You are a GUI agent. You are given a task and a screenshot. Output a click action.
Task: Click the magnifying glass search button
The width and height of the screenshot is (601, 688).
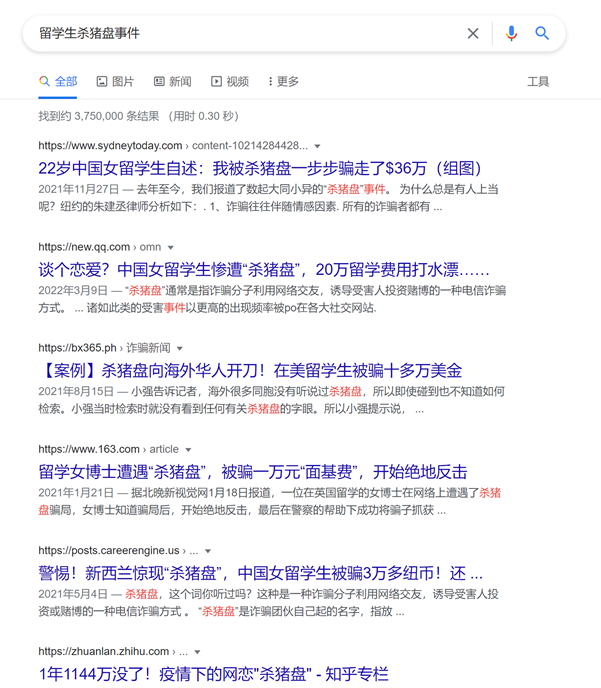click(542, 33)
